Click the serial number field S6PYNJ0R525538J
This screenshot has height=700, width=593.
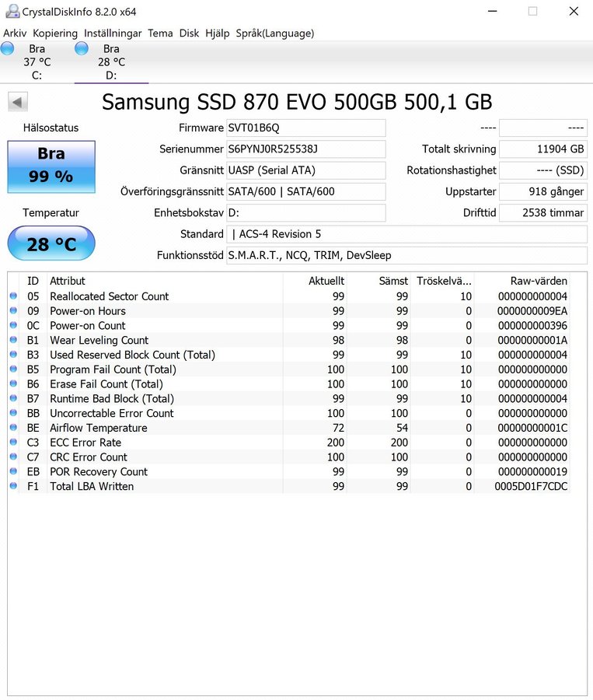tap(306, 149)
